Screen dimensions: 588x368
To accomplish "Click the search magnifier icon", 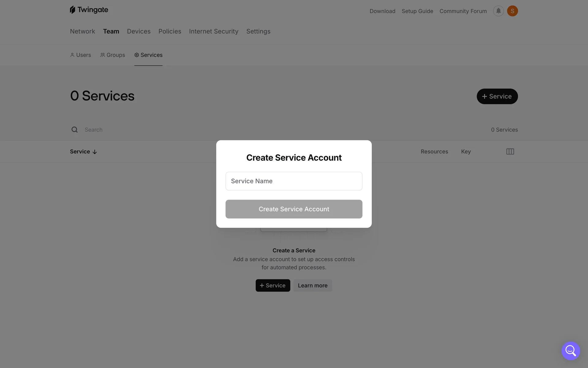I will click(x=74, y=130).
